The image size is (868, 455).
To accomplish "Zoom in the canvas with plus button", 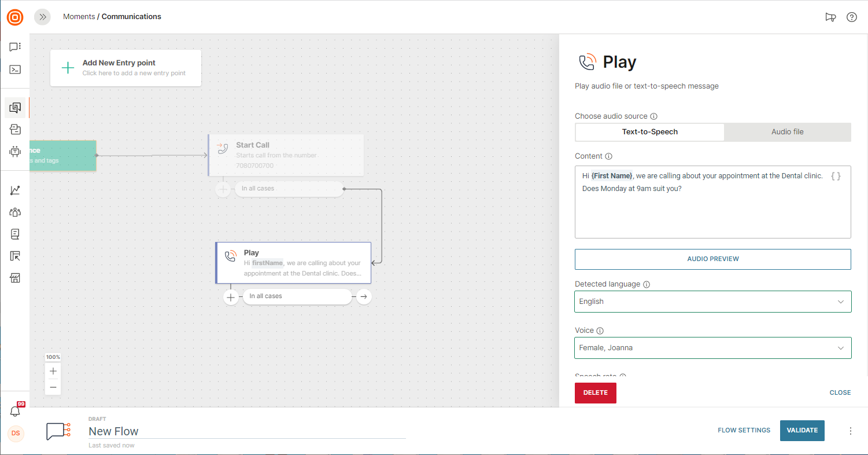I will pyautogui.click(x=53, y=371).
